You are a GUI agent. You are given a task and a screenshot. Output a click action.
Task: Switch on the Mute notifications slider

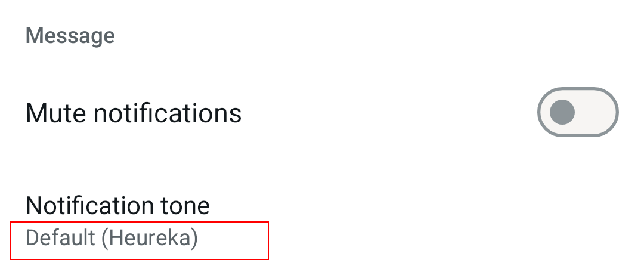point(578,112)
